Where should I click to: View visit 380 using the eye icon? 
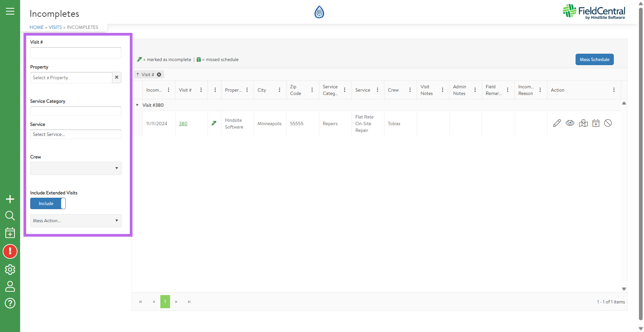[x=570, y=123]
